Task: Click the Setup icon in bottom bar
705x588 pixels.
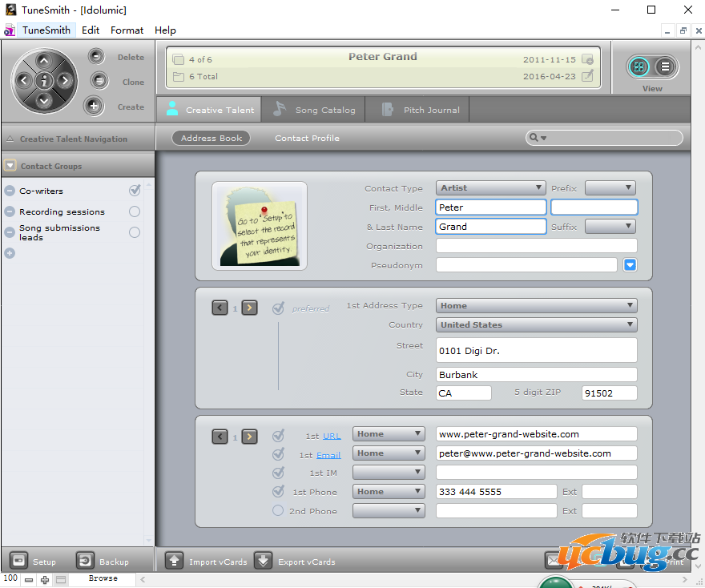Action: [19, 561]
